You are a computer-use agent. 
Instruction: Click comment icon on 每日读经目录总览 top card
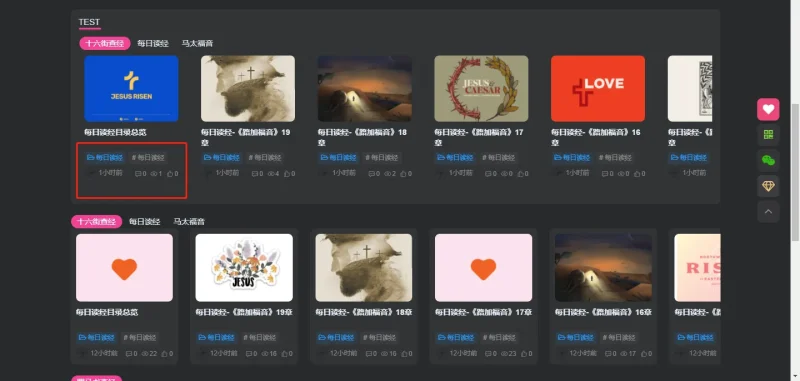coord(138,174)
